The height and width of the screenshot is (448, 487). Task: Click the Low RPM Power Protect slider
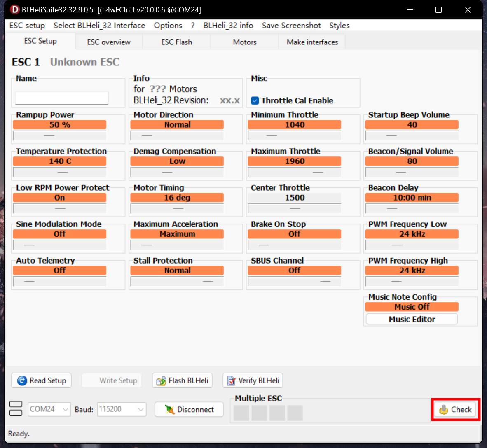coord(60,208)
